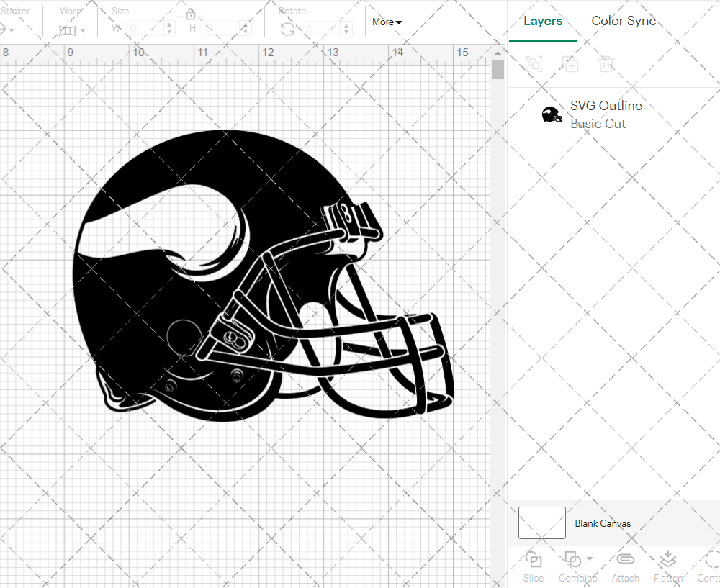
Task: Click the canvas scrollbar up arrow
Action: [498, 53]
